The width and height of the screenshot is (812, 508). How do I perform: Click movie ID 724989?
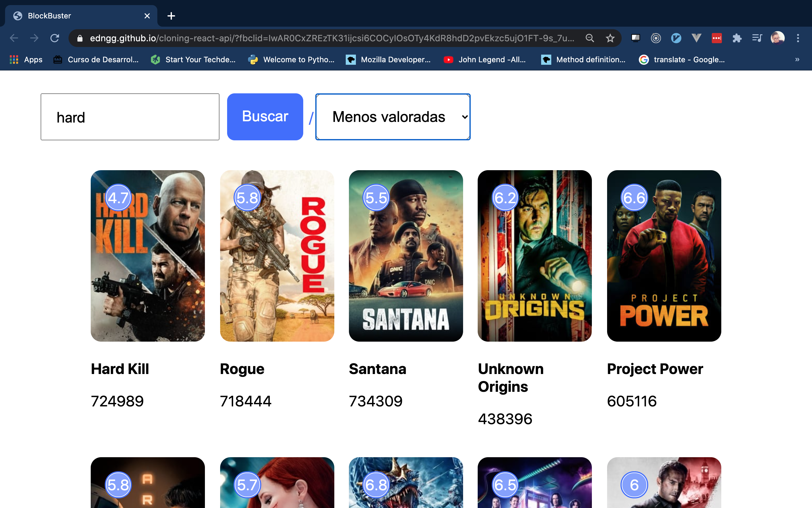click(117, 401)
